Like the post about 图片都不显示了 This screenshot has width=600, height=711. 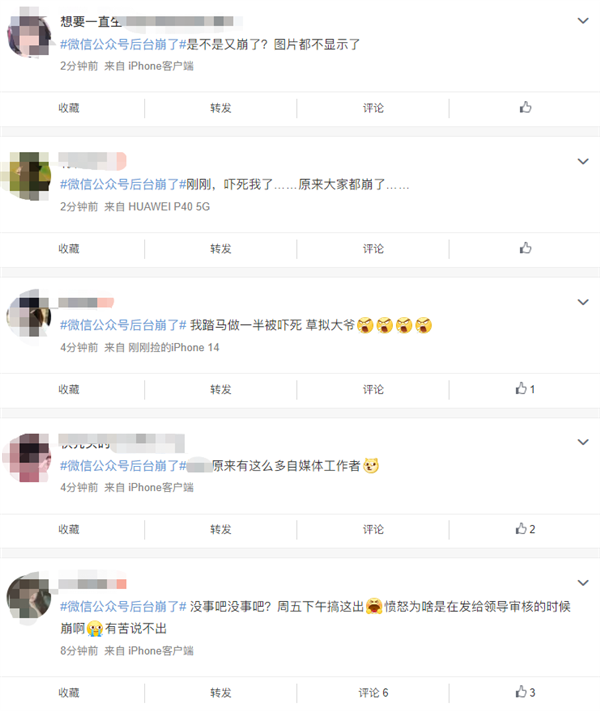pos(525,107)
